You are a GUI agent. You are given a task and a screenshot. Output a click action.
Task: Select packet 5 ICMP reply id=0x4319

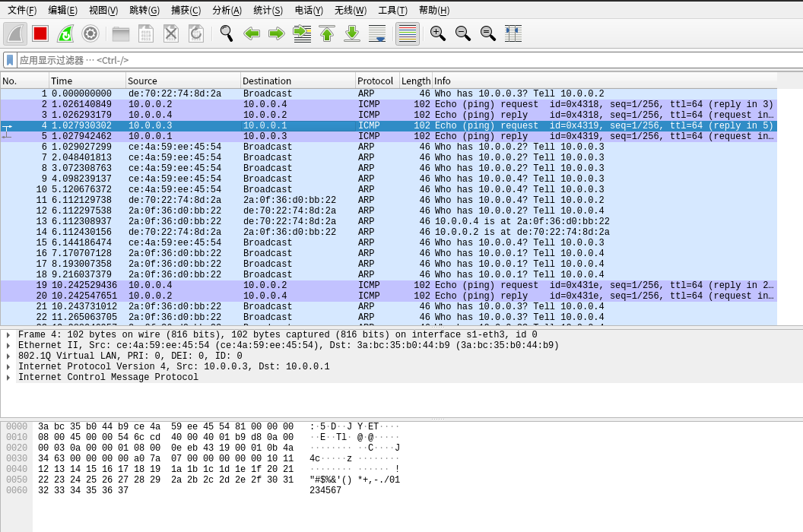pos(389,136)
